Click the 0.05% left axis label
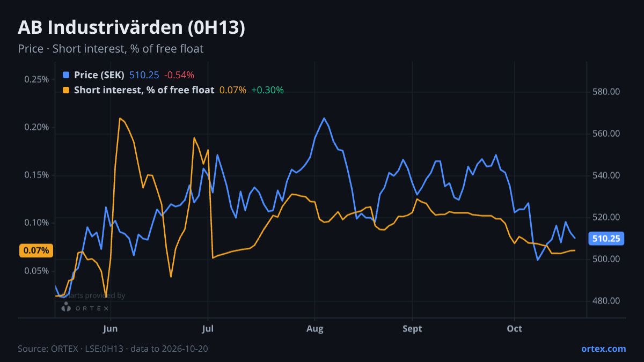 36,271
